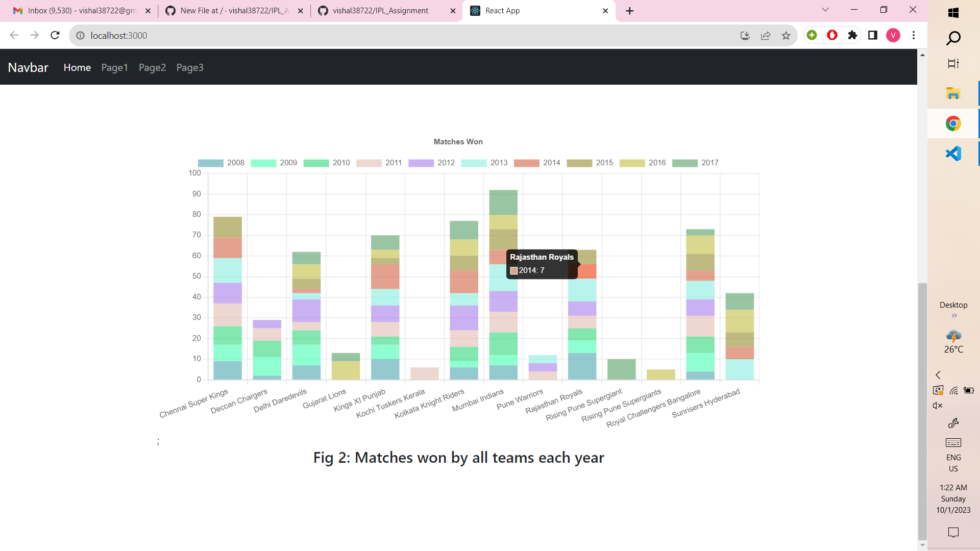Open the network connection tray icon

point(953,390)
